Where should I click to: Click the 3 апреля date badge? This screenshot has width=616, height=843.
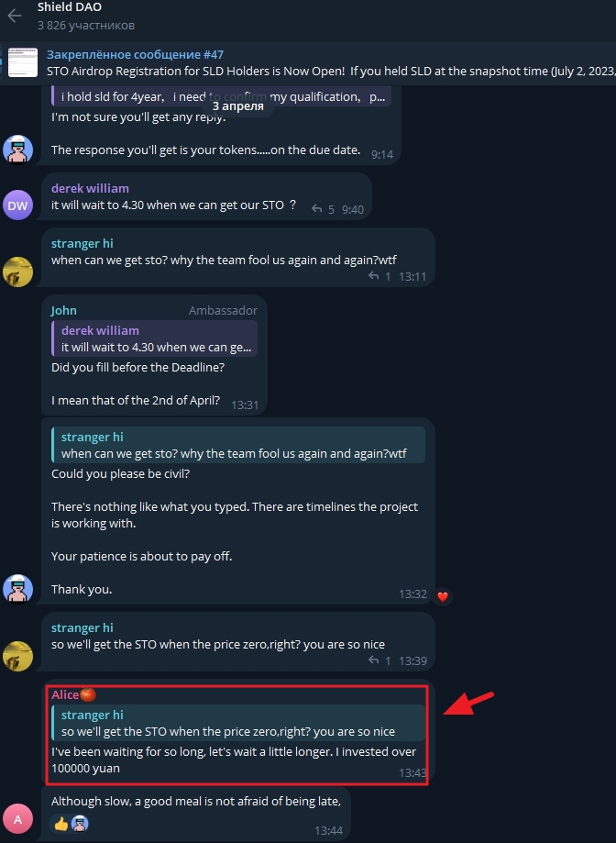tap(238, 105)
